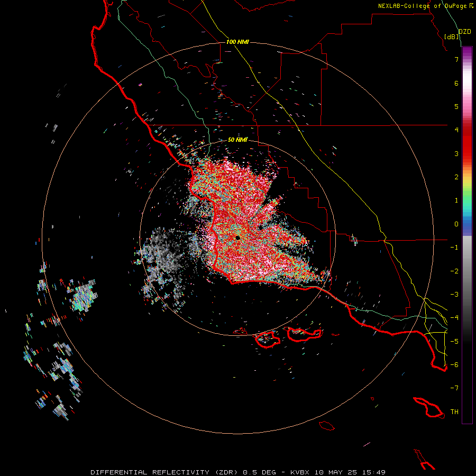Click the DZD product label above the scale
Viewport: 476px width, 476px height.
tap(465, 32)
